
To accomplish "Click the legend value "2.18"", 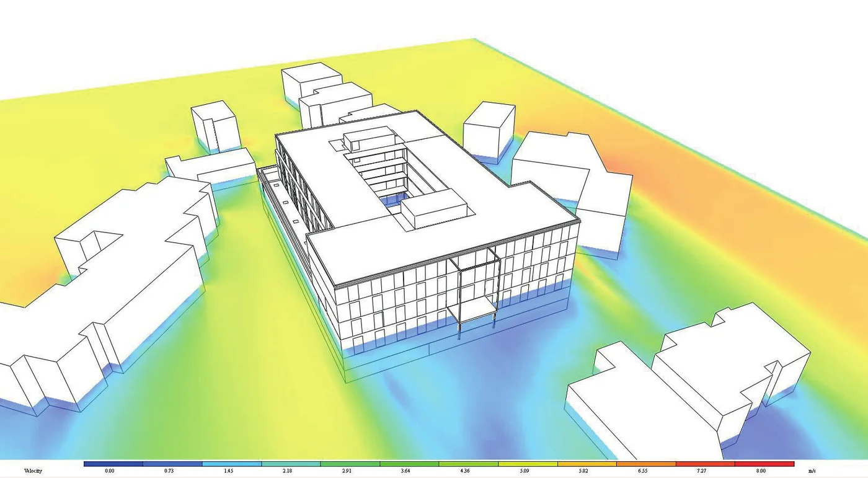I will pos(287,471).
